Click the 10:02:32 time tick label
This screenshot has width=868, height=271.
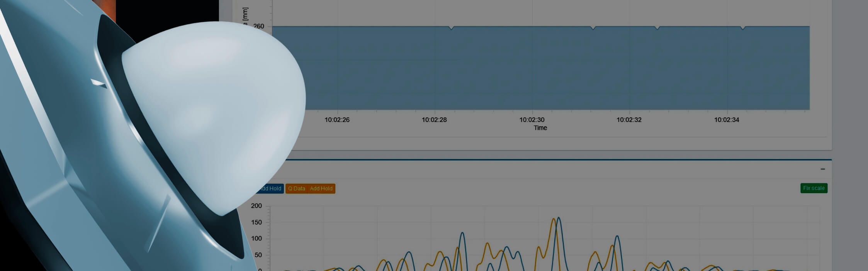tap(629, 120)
